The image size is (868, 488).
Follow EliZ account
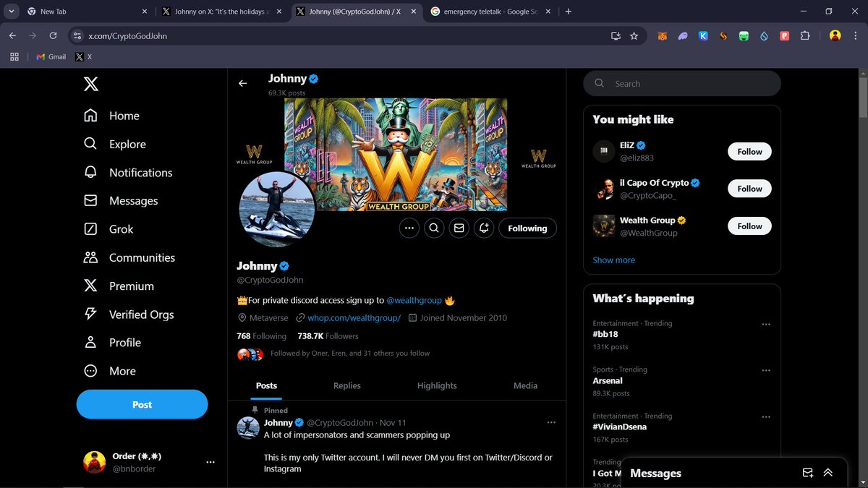click(749, 151)
